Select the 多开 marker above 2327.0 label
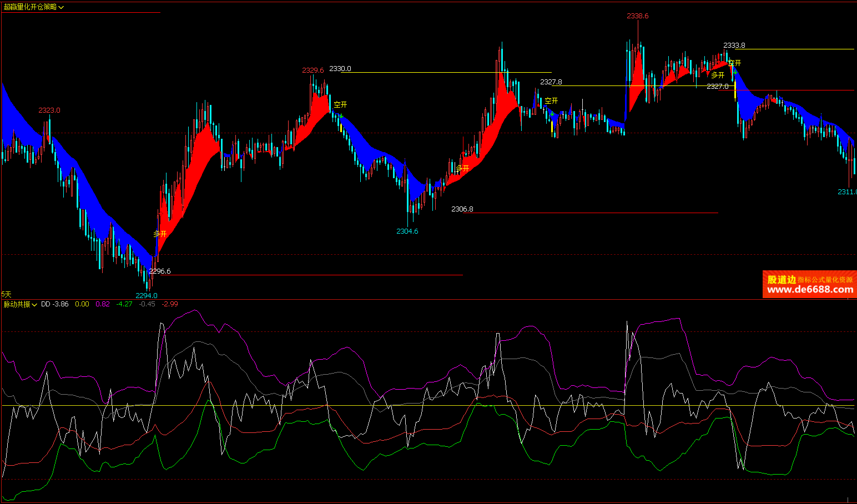Viewport: 857px width, 504px height. point(718,75)
